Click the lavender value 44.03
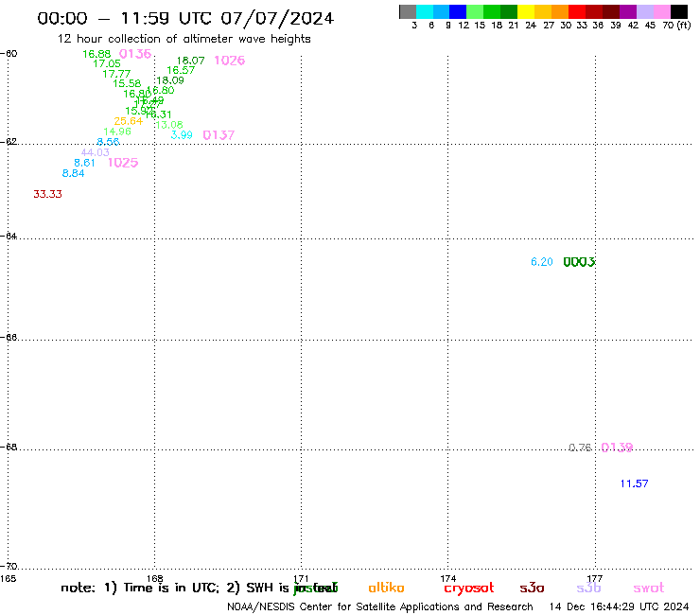This screenshot has width=700, height=615. tap(96, 152)
